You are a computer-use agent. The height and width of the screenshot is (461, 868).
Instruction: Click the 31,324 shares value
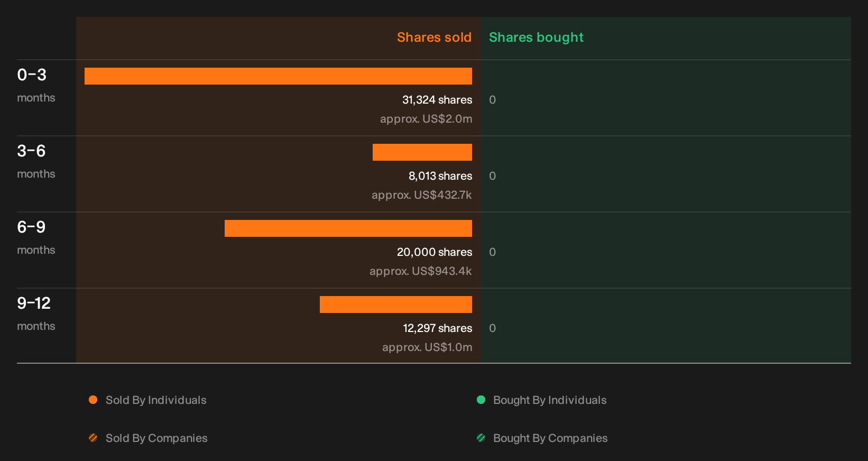coord(437,100)
